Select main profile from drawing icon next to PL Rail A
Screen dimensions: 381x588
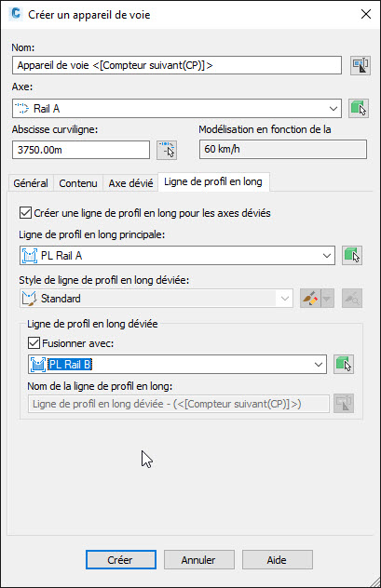[x=352, y=255]
